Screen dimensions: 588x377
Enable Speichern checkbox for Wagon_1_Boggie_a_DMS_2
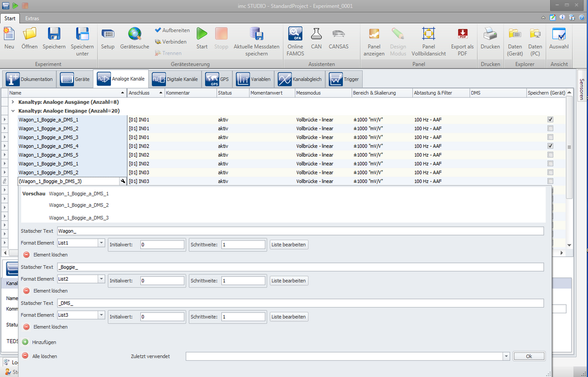(x=550, y=129)
